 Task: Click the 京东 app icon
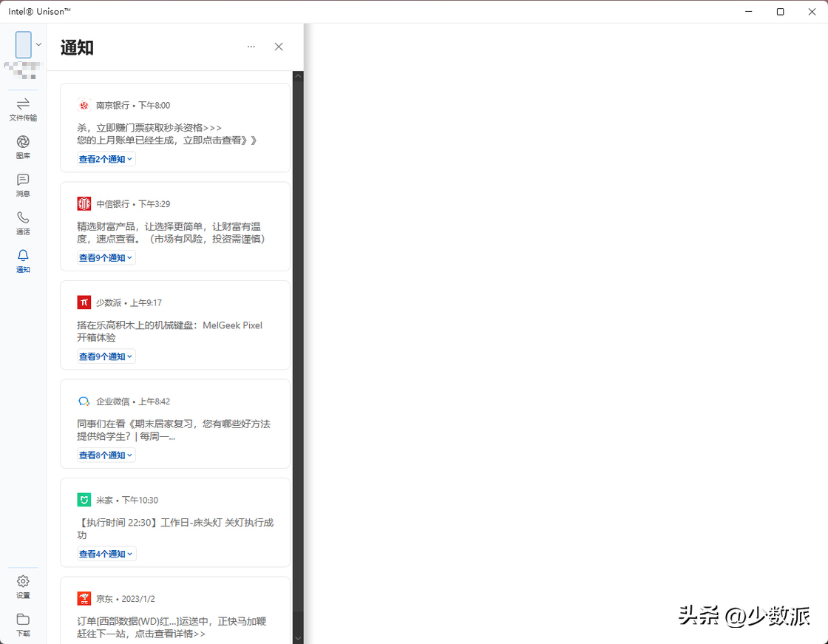(84, 599)
